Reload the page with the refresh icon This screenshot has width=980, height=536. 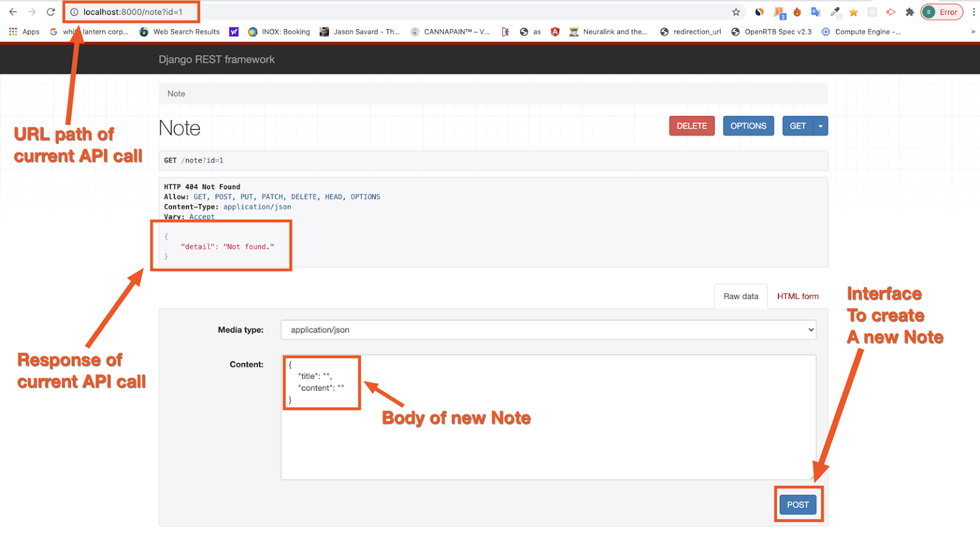(51, 12)
